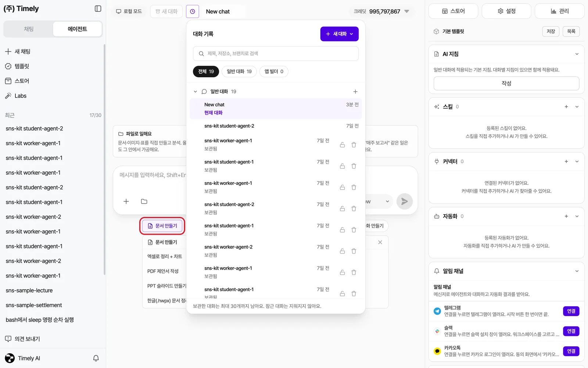Viewport: 588px width, 368px height.
Task: Attach a file with plus icon in message box
Action: coord(126,201)
